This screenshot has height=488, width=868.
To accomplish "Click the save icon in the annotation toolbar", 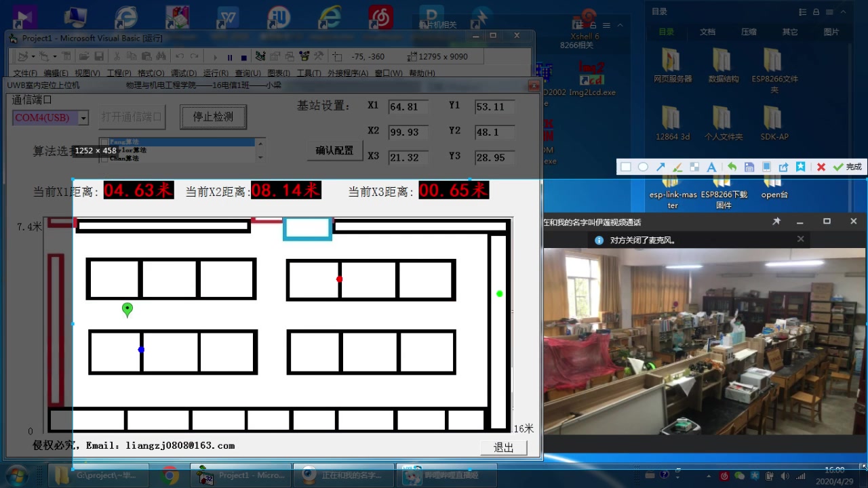I will (749, 167).
